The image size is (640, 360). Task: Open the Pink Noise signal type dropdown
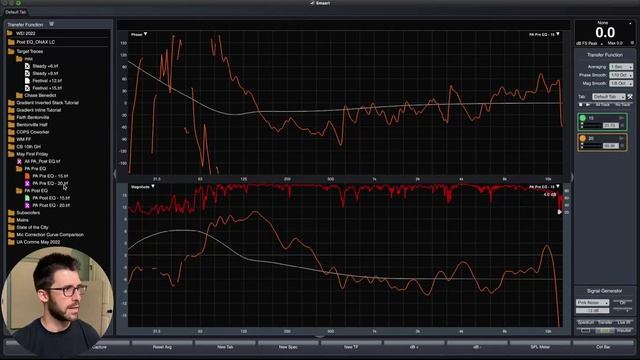click(x=592, y=303)
